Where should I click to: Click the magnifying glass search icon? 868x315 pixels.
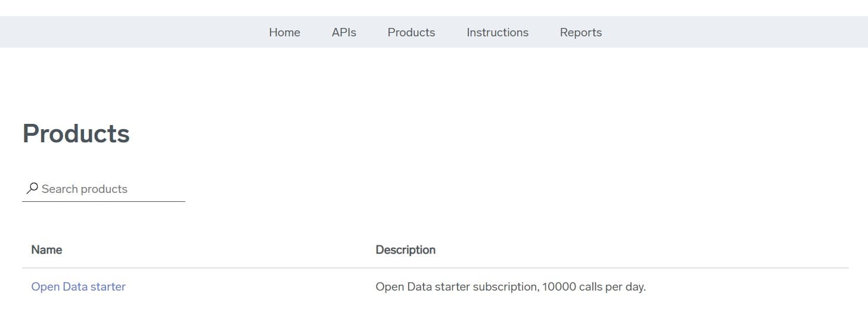pyautogui.click(x=32, y=189)
